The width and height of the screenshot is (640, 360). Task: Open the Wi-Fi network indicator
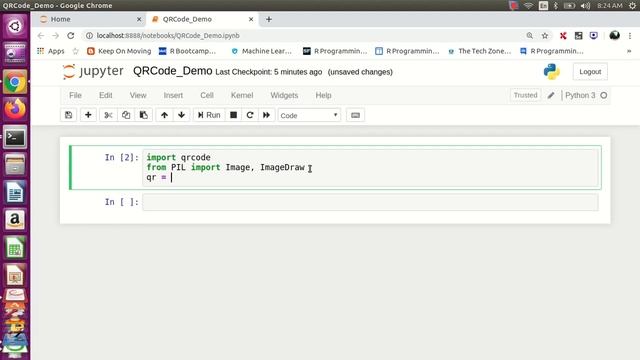[528, 6]
